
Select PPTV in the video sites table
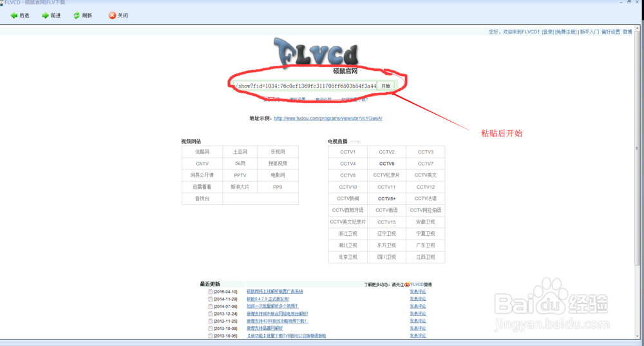(x=240, y=175)
